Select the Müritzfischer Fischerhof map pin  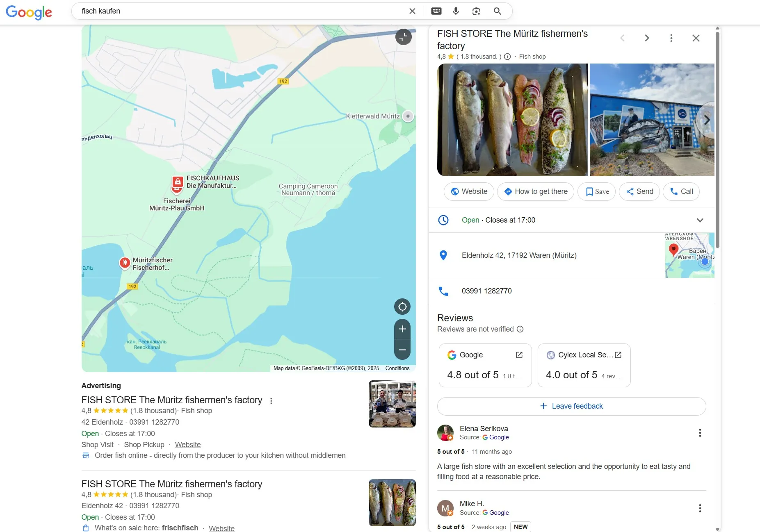point(125,263)
